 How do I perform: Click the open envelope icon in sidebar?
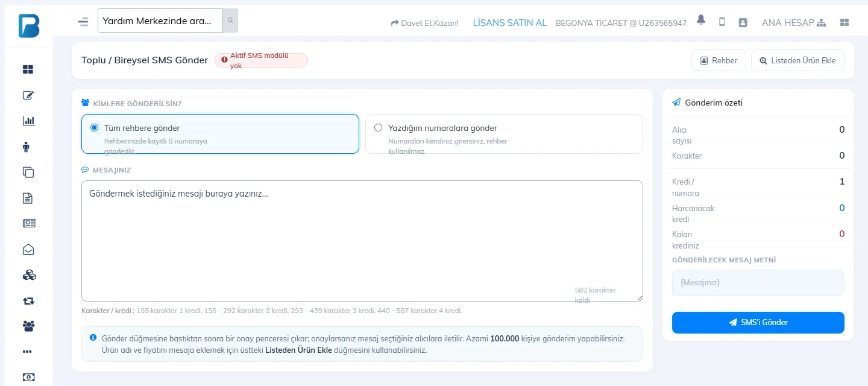point(28,249)
